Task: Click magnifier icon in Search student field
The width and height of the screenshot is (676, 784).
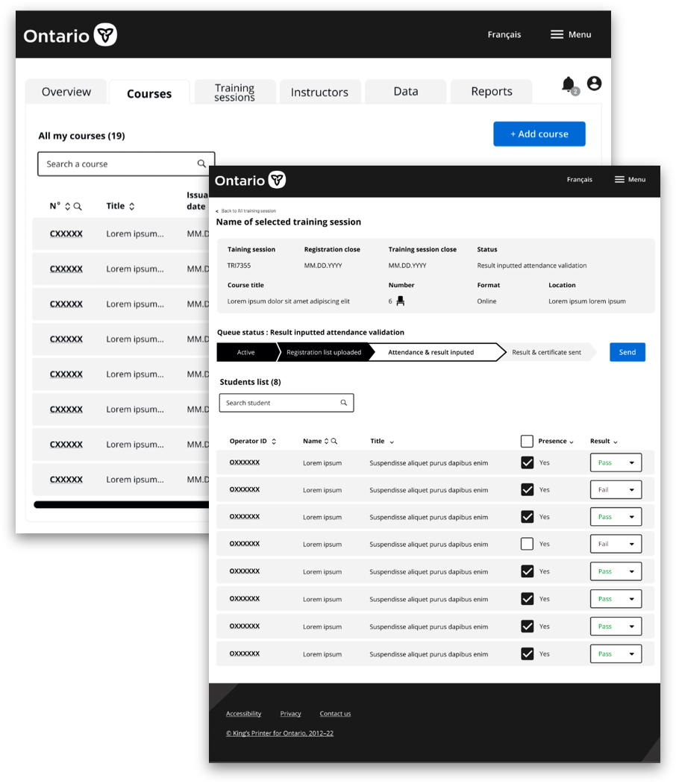Action: [343, 403]
